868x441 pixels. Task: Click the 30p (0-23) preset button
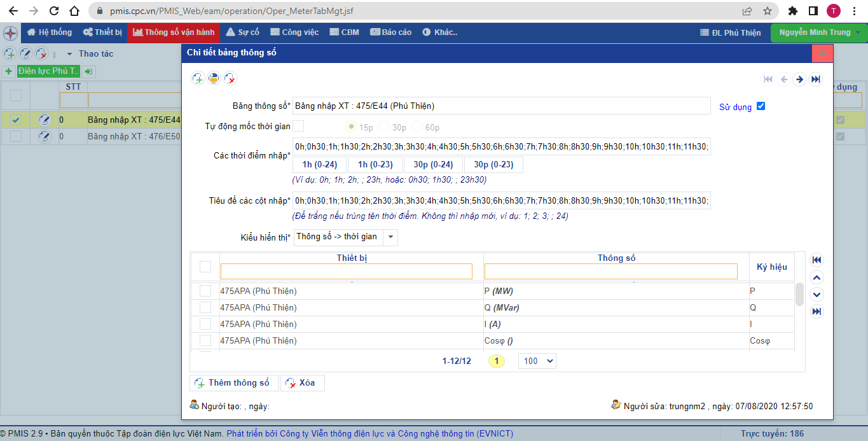click(x=493, y=165)
